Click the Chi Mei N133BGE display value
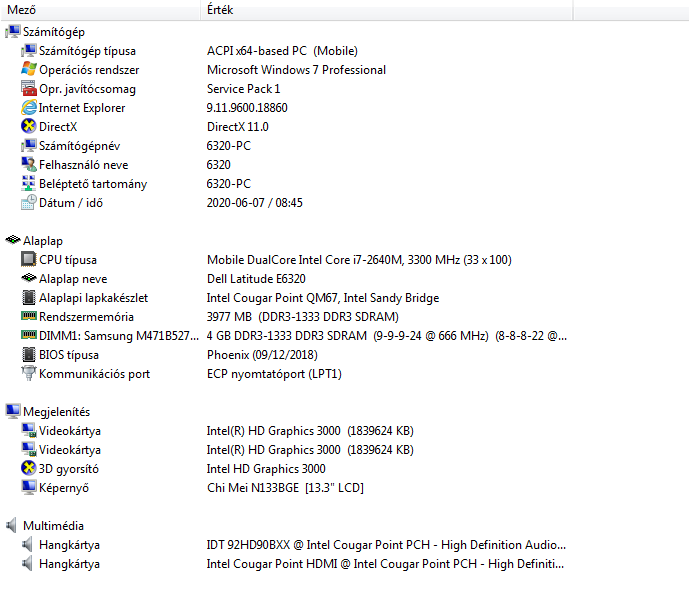 (285, 488)
